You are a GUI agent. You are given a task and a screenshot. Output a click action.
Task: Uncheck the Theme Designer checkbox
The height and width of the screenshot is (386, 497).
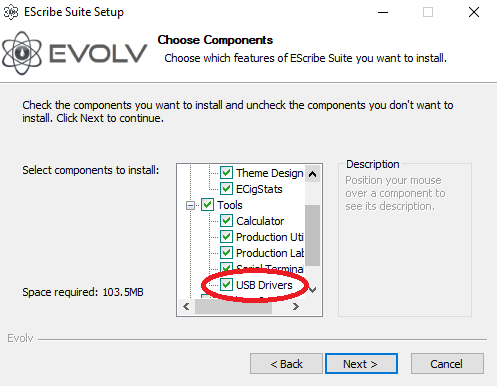click(x=226, y=173)
